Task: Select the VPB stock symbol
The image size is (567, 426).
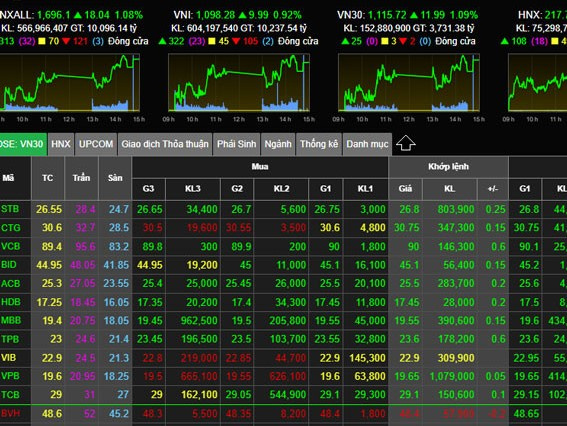Action: click(10, 376)
